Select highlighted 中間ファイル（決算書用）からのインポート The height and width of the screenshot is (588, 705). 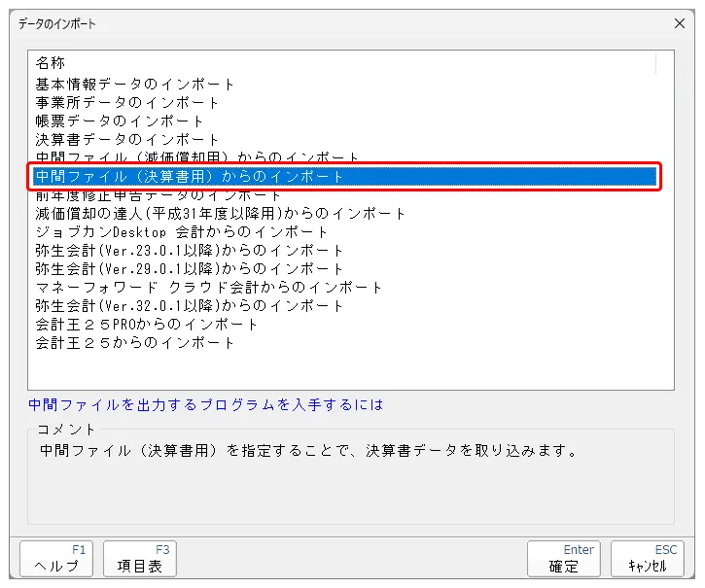(190, 177)
